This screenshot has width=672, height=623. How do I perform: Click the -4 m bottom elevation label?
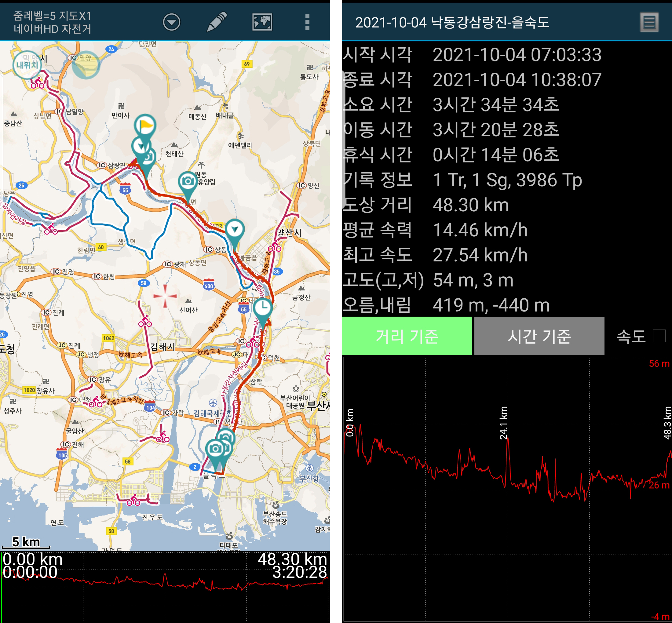point(660,617)
